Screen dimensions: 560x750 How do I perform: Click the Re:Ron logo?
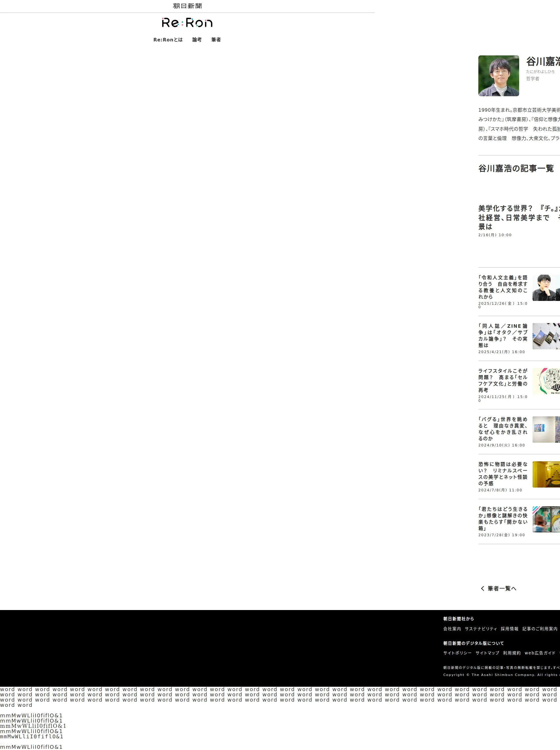point(187,23)
